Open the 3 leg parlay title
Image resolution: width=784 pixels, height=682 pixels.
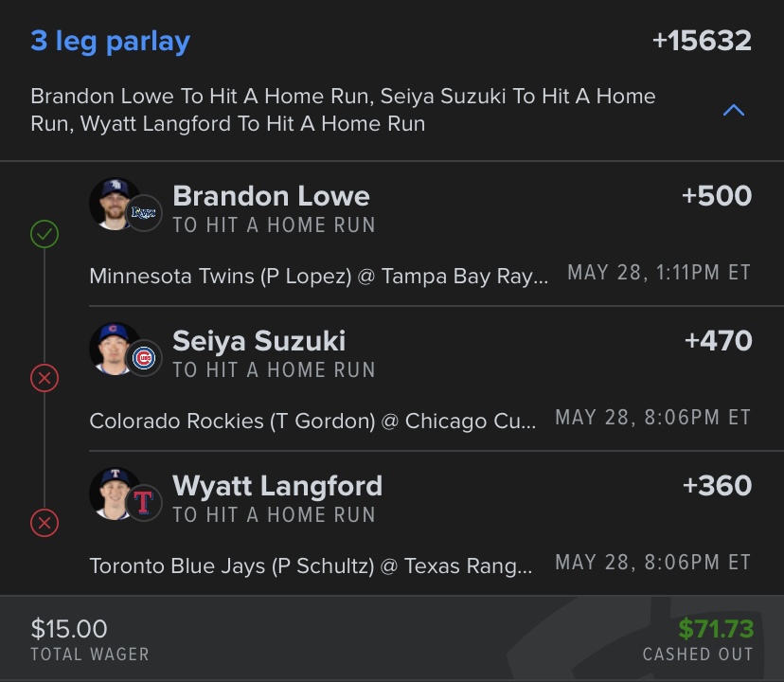[x=111, y=42]
